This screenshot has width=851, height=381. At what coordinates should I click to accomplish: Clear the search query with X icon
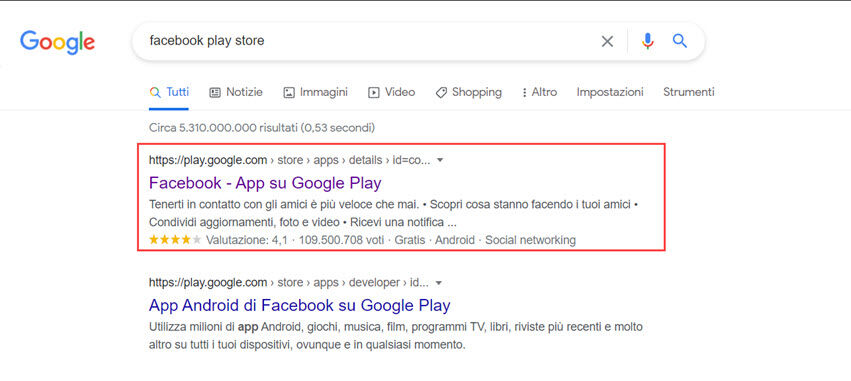607,41
